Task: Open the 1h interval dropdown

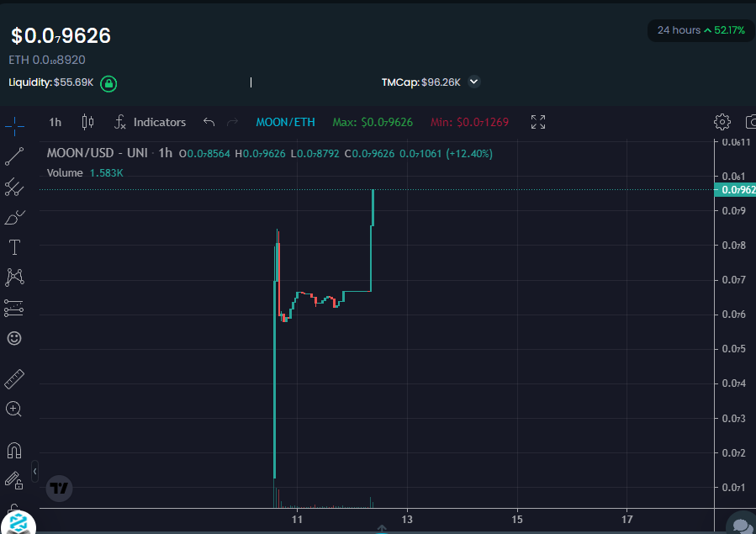Action: [54, 122]
